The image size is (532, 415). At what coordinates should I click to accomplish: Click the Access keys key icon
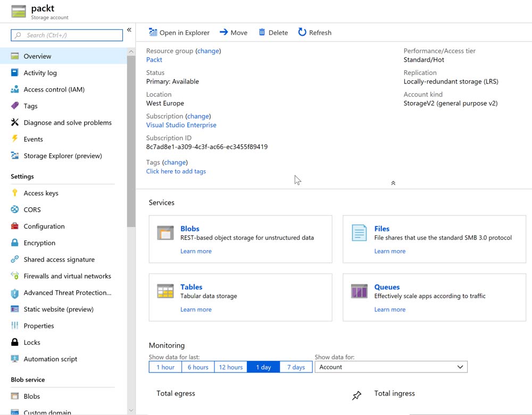15,193
